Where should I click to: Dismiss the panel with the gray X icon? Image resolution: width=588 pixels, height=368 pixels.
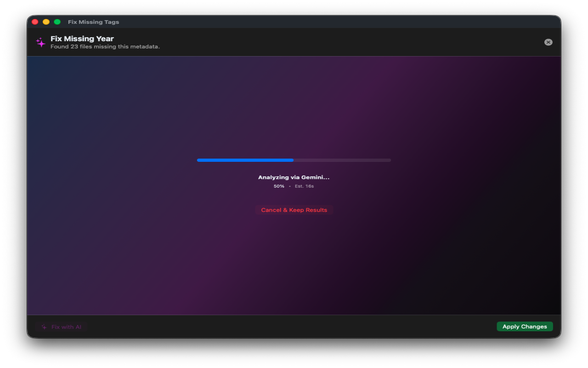[548, 42]
